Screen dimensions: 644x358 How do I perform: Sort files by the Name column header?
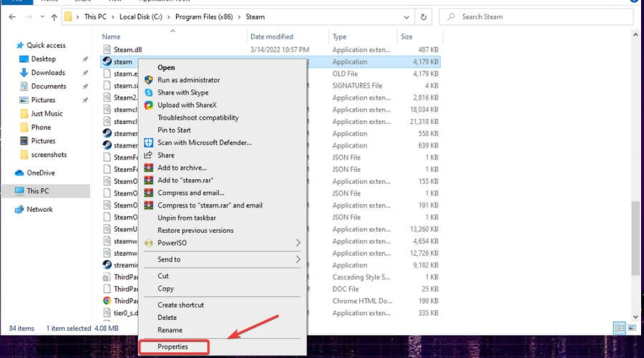click(x=111, y=37)
